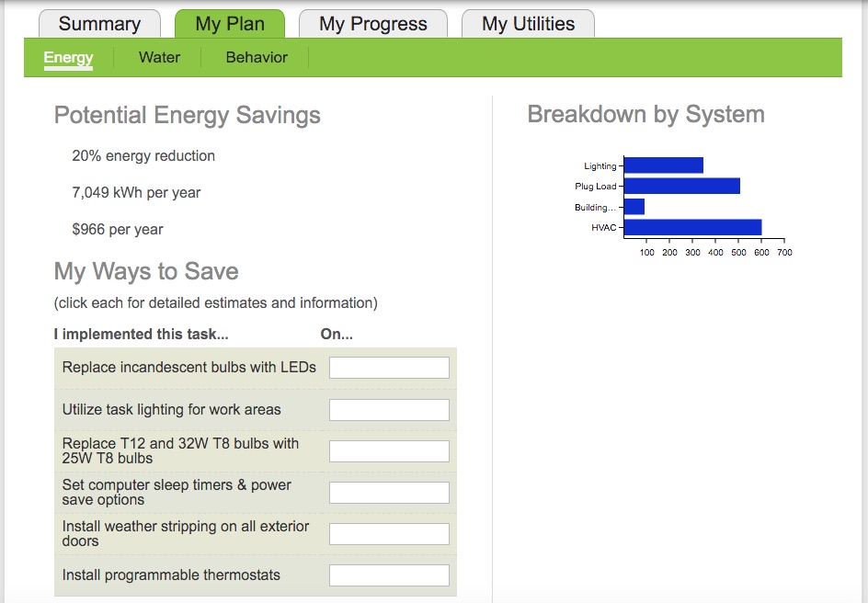Select the My Plan tab

click(230, 24)
